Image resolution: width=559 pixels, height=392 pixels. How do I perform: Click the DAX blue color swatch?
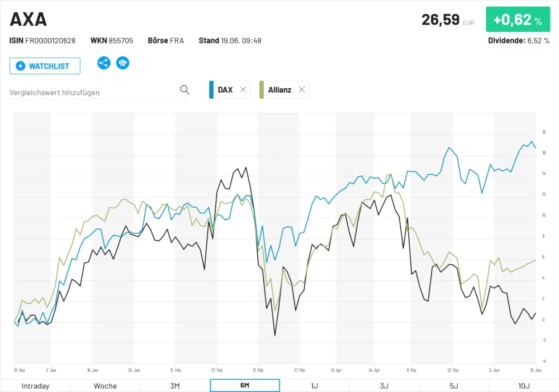pos(211,90)
